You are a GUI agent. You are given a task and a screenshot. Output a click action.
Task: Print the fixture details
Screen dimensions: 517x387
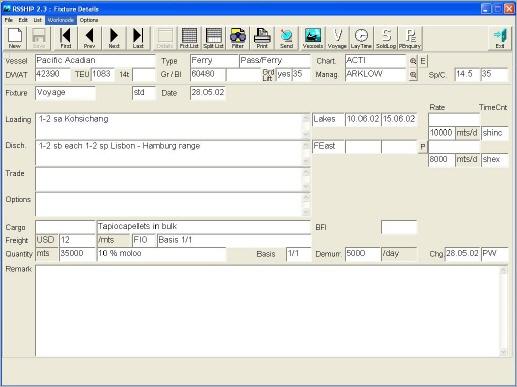262,38
